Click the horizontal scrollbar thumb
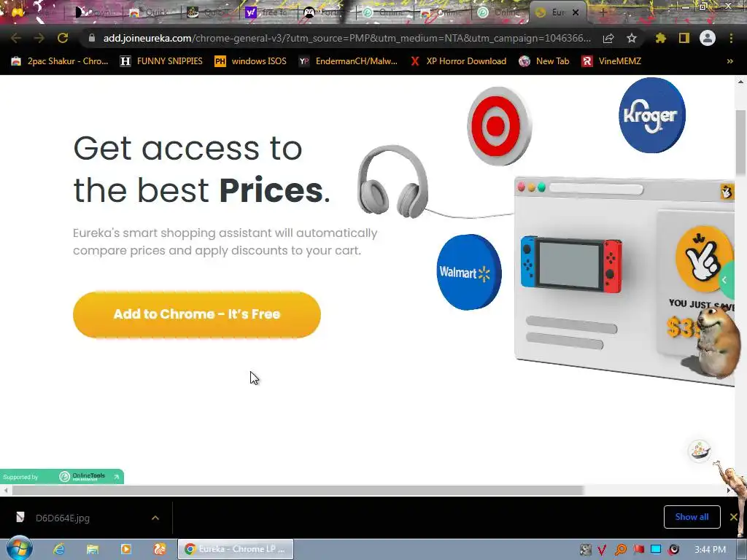 pos(298,490)
